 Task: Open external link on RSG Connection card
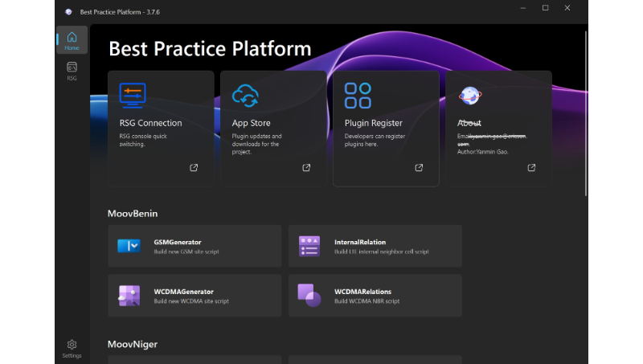pos(194,168)
